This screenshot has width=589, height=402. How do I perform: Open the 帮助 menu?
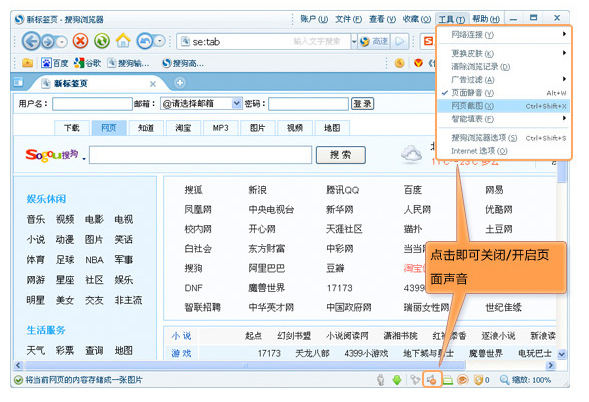click(x=486, y=19)
